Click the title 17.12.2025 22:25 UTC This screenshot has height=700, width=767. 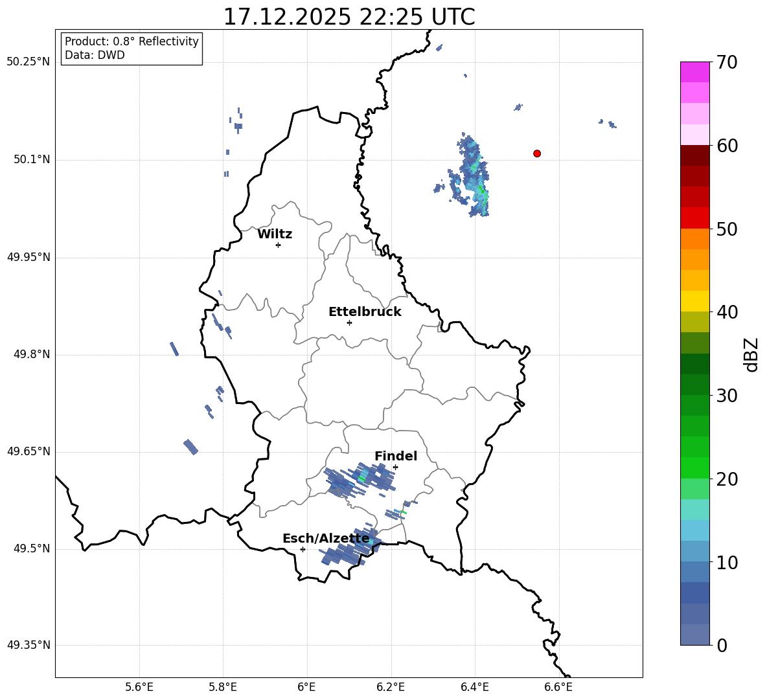(x=349, y=17)
